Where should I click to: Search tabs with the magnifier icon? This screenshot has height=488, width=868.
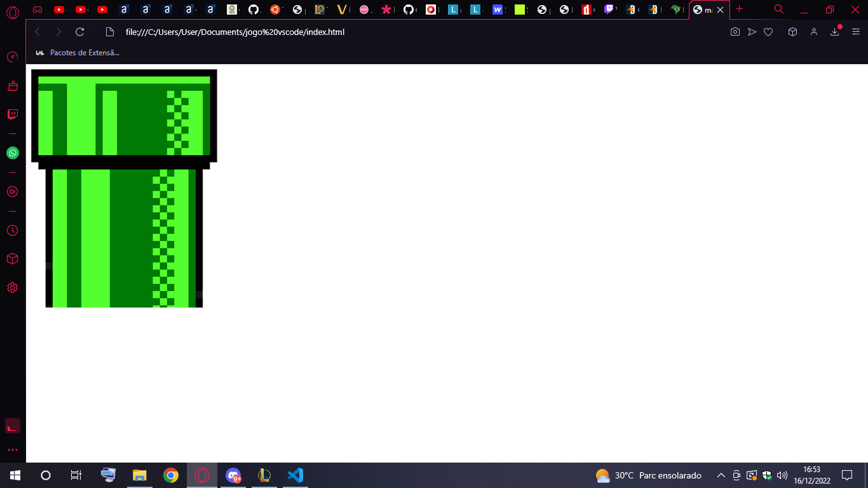click(779, 10)
